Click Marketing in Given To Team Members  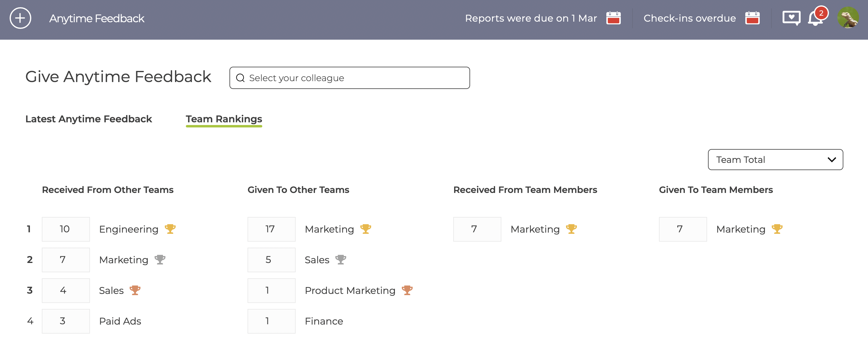[x=741, y=229]
